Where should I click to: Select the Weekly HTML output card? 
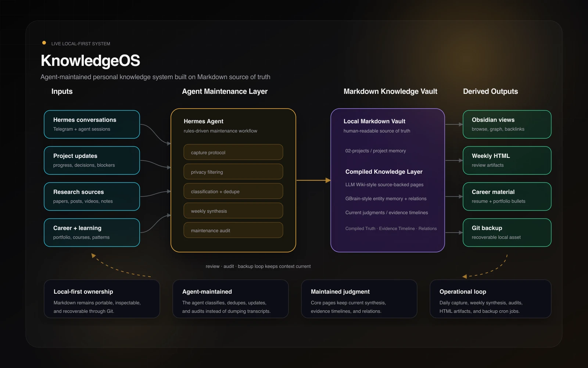point(507,160)
